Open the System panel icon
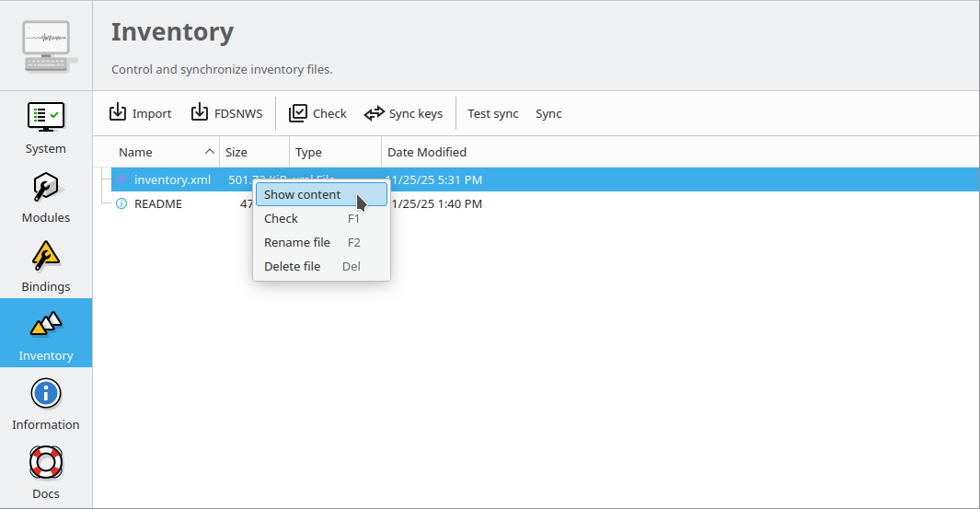This screenshot has width=980, height=509. click(45, 118)
